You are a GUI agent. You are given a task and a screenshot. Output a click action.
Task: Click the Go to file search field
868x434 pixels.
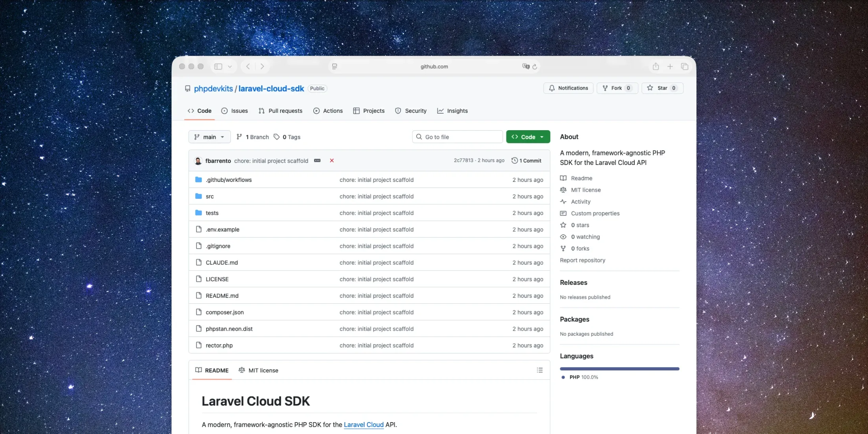point(458,137)
